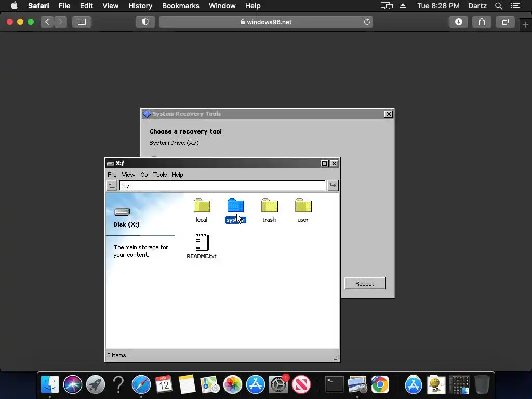Click the navigate-to-path arrow button
The image size is (532, 399).
pyautogui.click(x=332, y=185)
